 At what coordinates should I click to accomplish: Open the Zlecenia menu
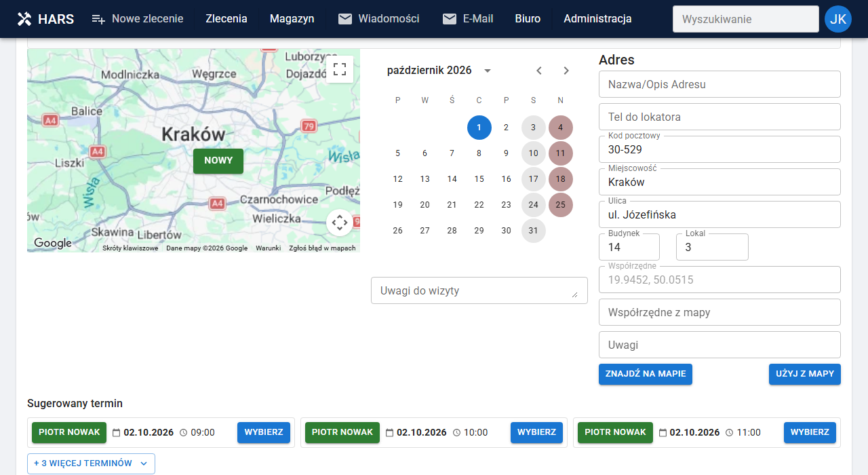[226, 19]
